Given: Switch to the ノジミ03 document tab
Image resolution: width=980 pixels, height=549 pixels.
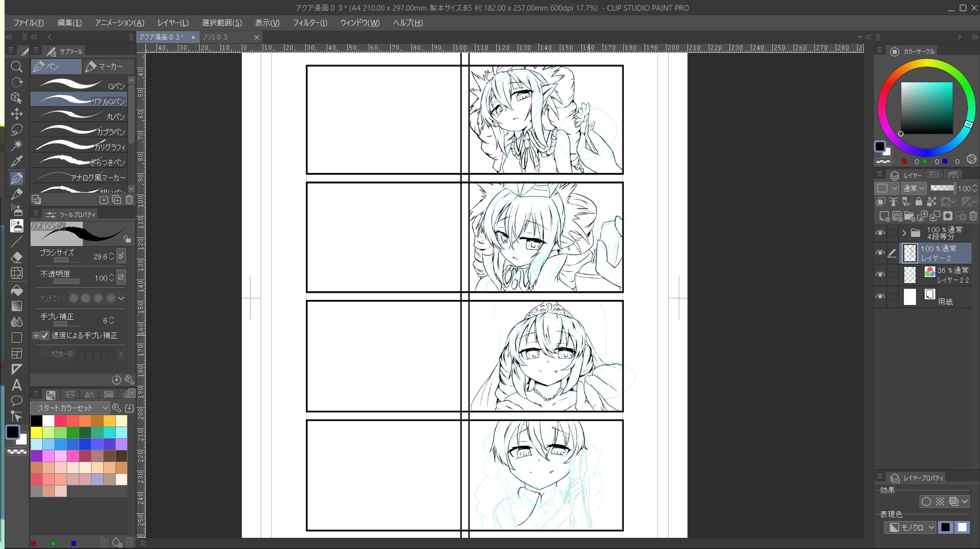Looking at the screenshot, I should tap(215, 37).
